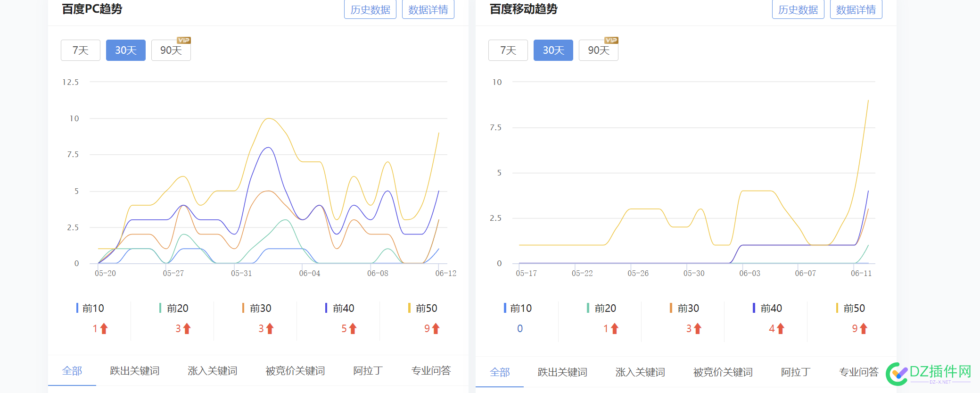Switch to 跌出关键词 tab in mobile panel
The image size is (980, 393).
[563, 372]
